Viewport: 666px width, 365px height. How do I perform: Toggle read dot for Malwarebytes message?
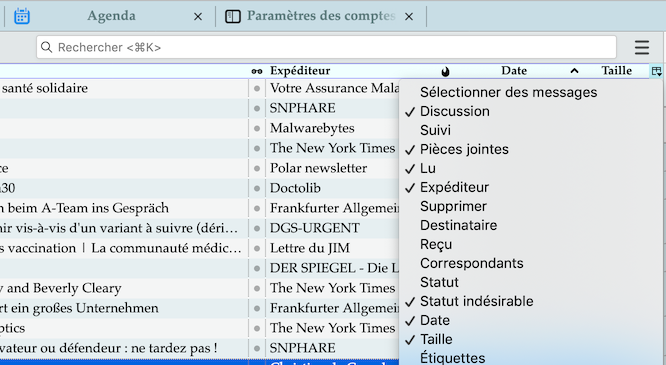pos(257,128)
